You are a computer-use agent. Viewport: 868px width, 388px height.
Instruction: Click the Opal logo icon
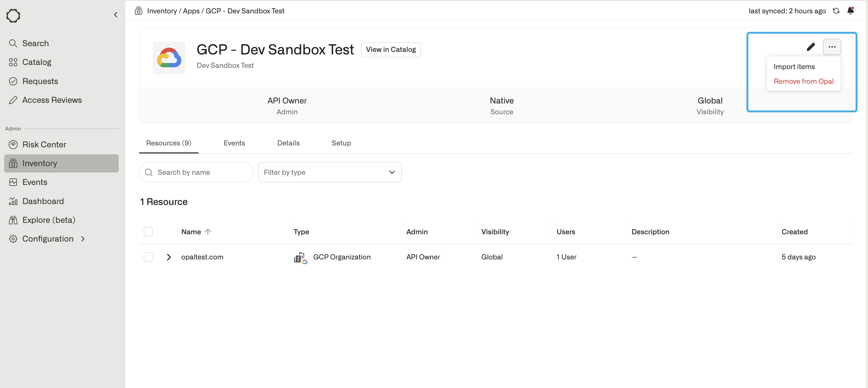[13, 16]
